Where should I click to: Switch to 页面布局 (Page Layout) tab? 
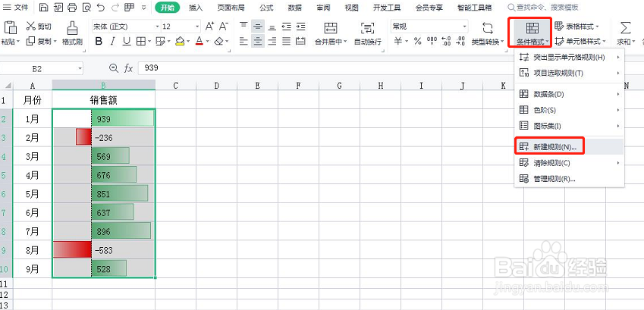231,8
